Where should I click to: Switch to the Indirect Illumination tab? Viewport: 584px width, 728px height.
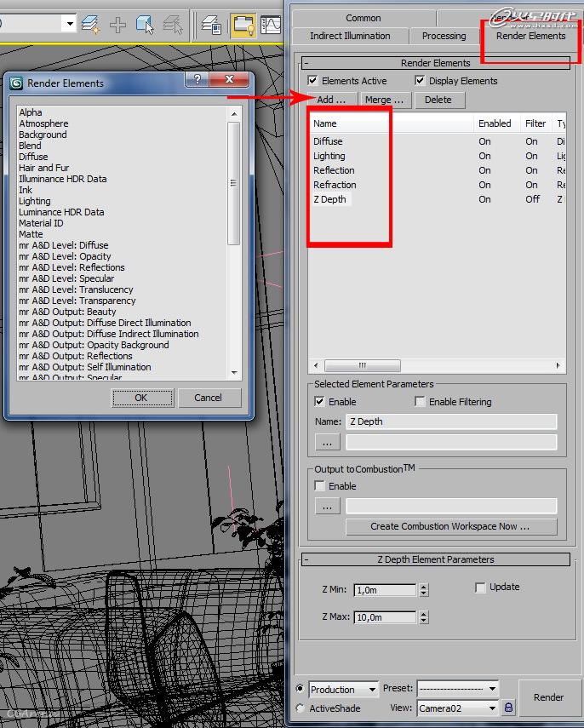(x=350, y=36)
